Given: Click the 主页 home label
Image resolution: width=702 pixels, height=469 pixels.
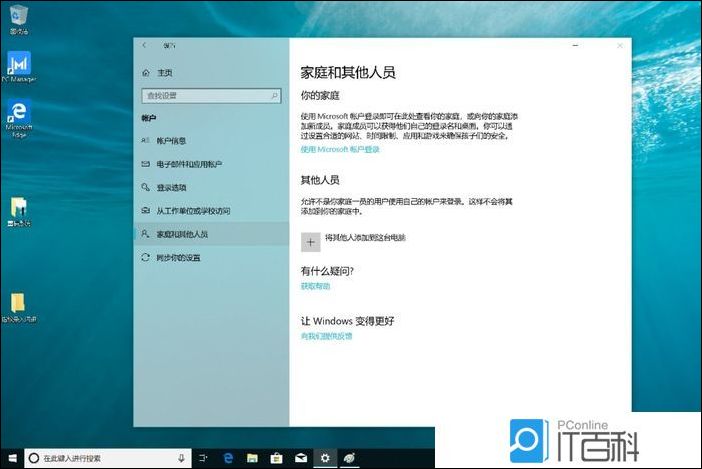Looking at the screenshot, I should [x=165, y=72].
